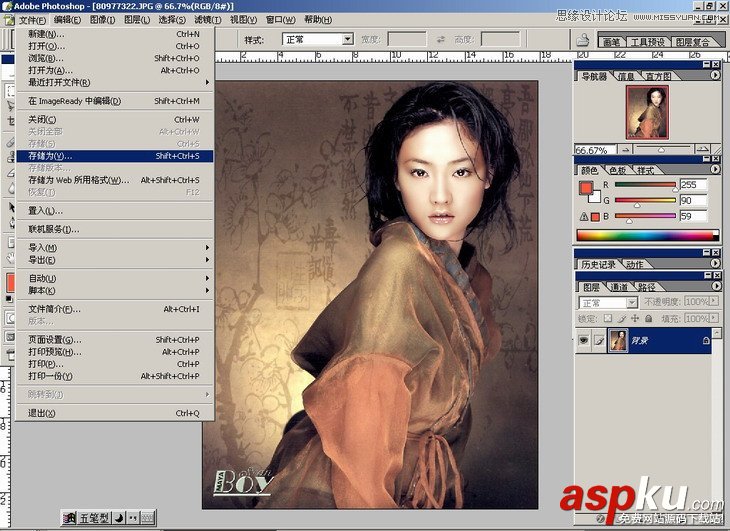Click the R red channel slider
Screen dimensions: 730x531
click(x=645, y=185)
